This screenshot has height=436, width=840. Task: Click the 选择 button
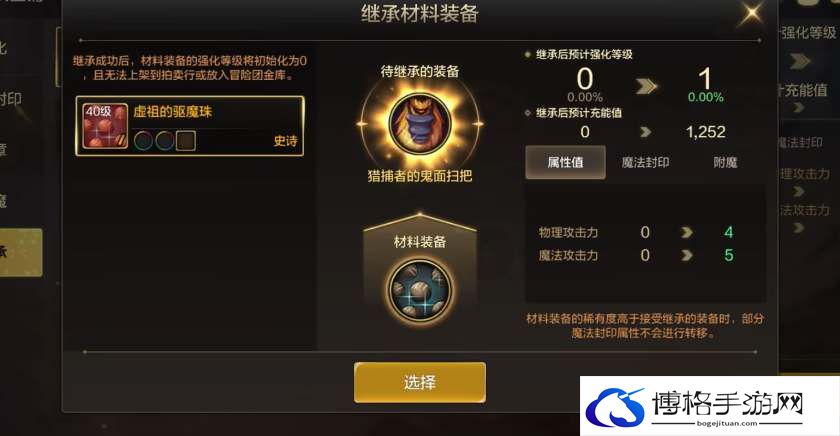[419, 382]
